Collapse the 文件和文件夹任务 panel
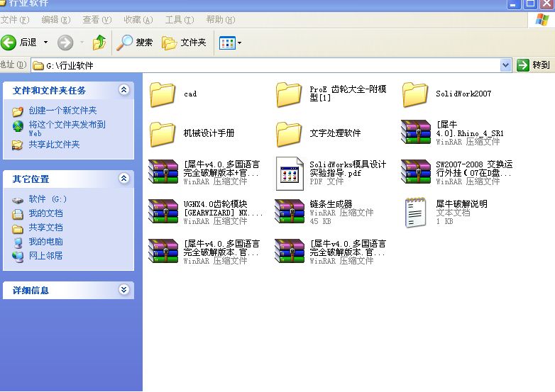Image resolution: width=555 pixels, height=392 pixels. click(x=123, y=90)
